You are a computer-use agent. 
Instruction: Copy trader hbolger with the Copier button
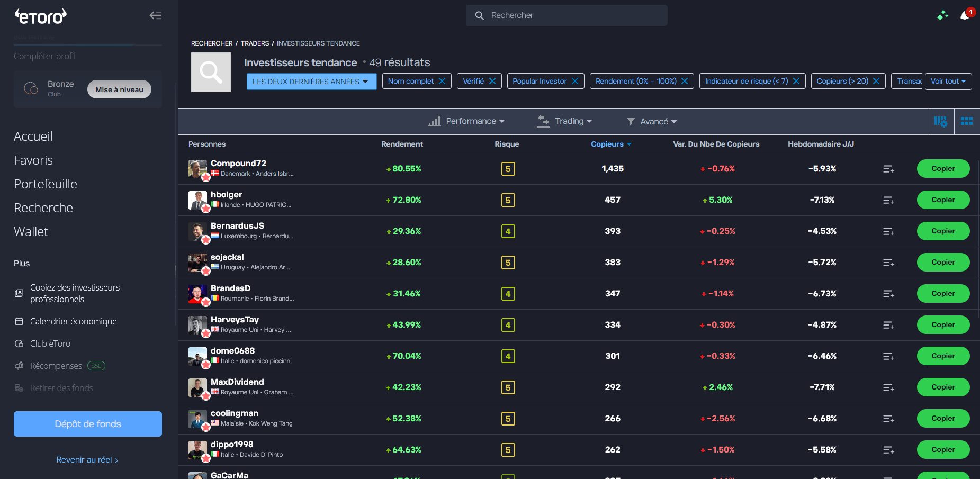(943, 200)
